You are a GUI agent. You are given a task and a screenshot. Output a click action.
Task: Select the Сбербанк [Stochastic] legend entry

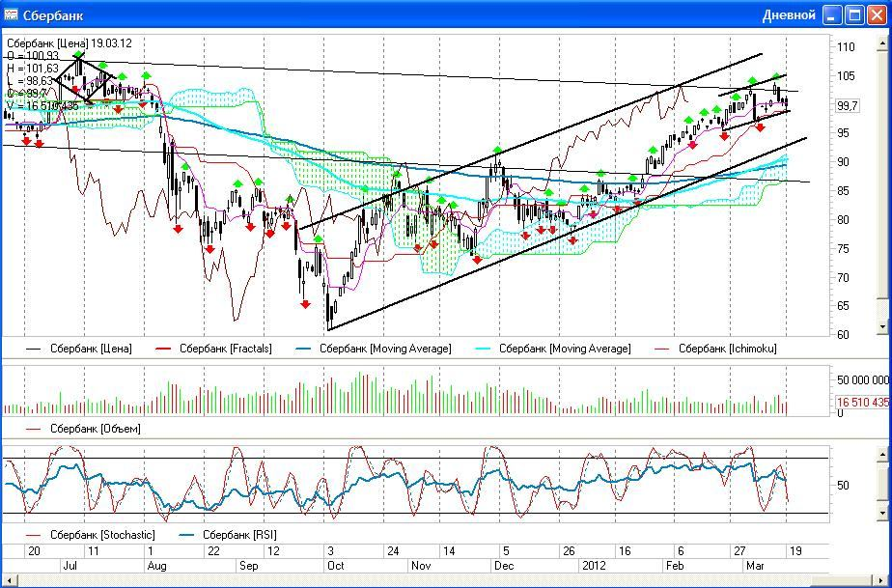coord(91,535)
